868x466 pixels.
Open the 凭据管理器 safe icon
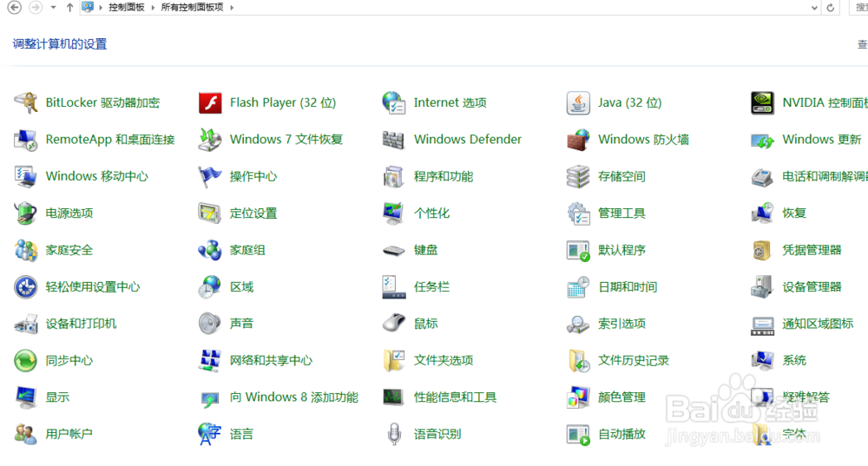point(762,250)
